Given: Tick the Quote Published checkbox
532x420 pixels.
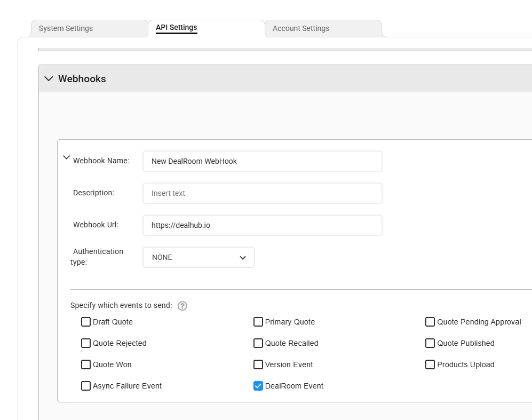Looking at the screenshot, I should [430, 343].
